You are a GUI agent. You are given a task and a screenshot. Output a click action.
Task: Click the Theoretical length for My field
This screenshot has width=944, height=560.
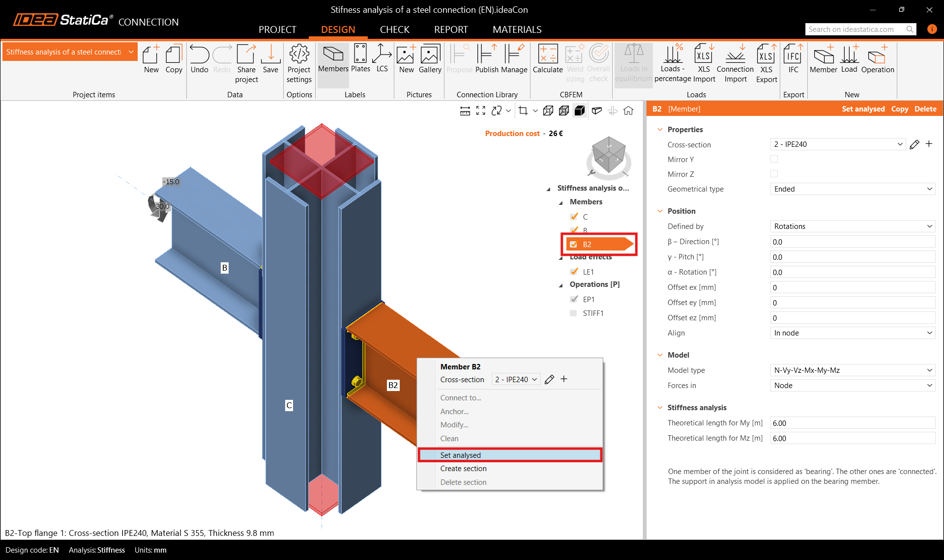[852, 423]
